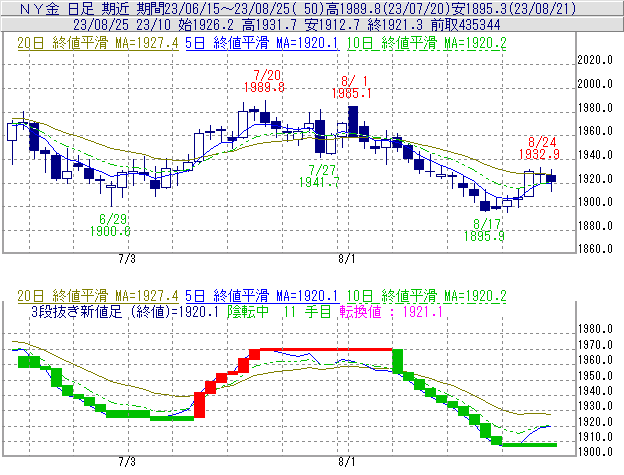Image resolution: width=624 pixels, height=475 pixels.
Task: Click the 1900.0 axis label on lower chart
Action: click(x=595, y=452)
